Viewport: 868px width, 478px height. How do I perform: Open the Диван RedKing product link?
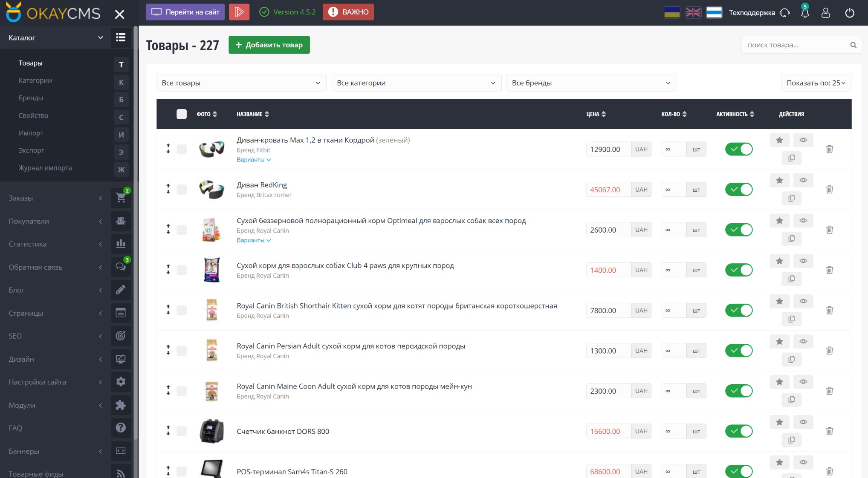click(x=262, y=185)
